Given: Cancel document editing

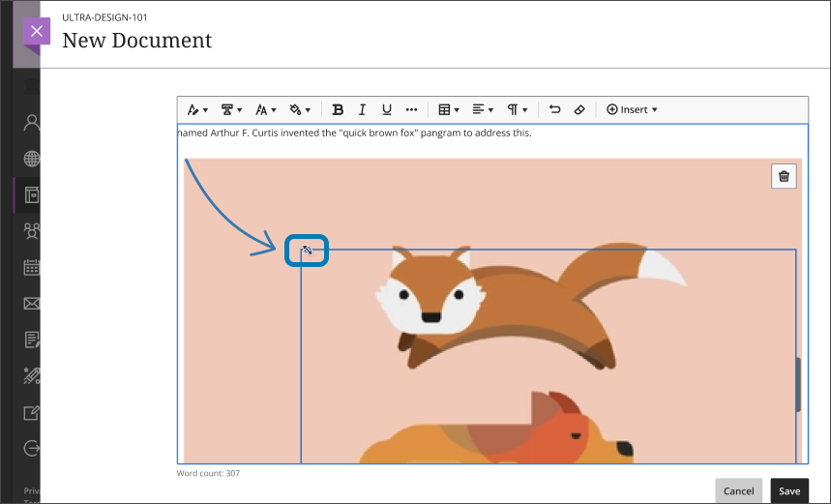Looking at the screenshot, I should click(x=738, y=490).
